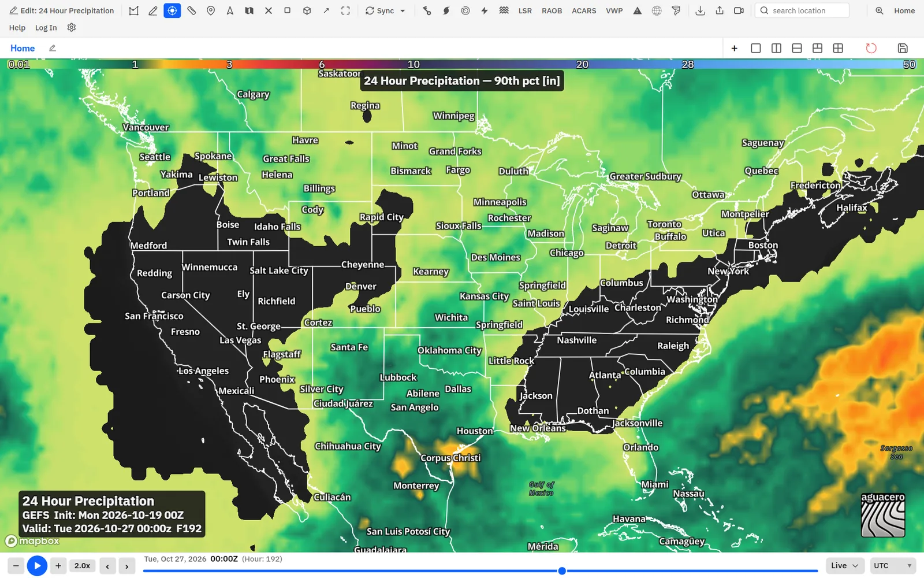Click the red refresh icon

point(871,48)
